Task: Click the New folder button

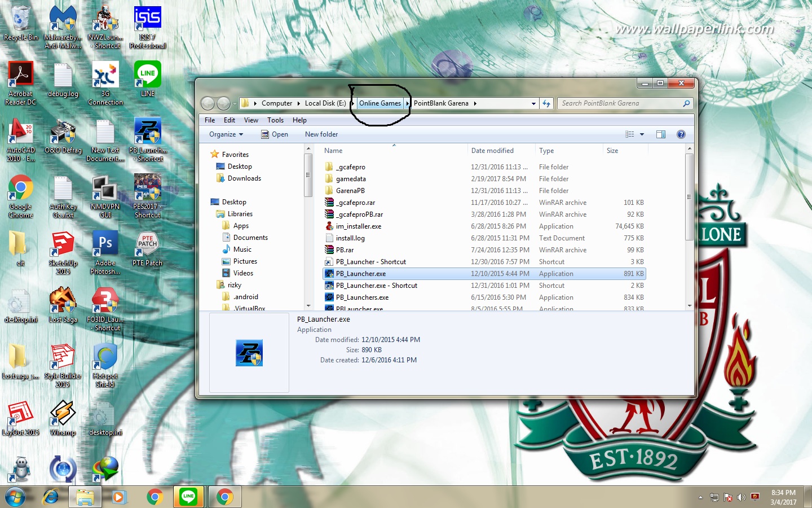Action: [321, 134]
